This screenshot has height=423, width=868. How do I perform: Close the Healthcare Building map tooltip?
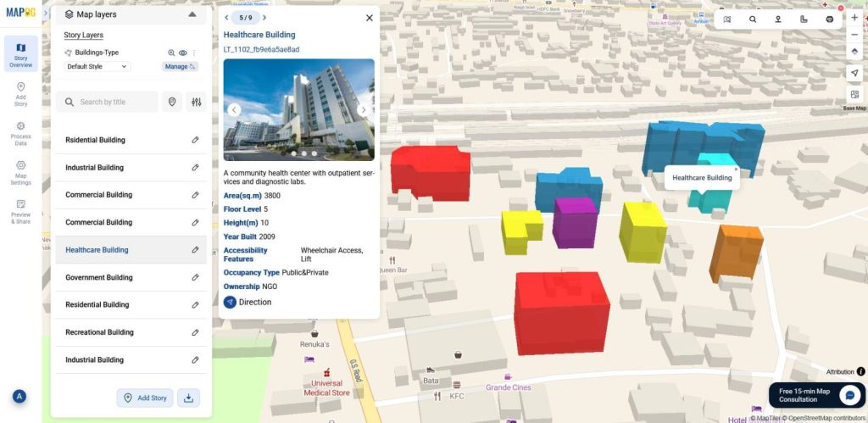pos(736,170)
